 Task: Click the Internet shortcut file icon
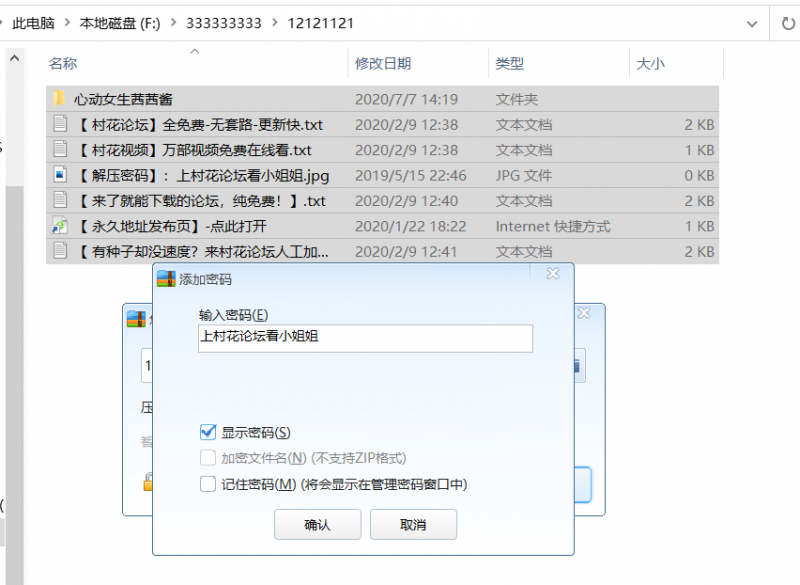[59, 226]
